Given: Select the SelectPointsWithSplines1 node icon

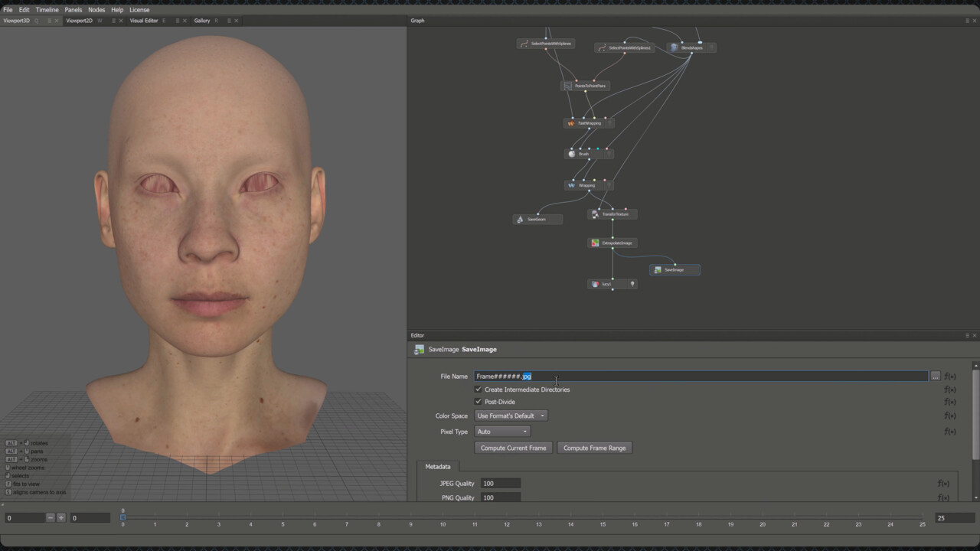Looking at the screenshot, I should [x=603, y=48].
